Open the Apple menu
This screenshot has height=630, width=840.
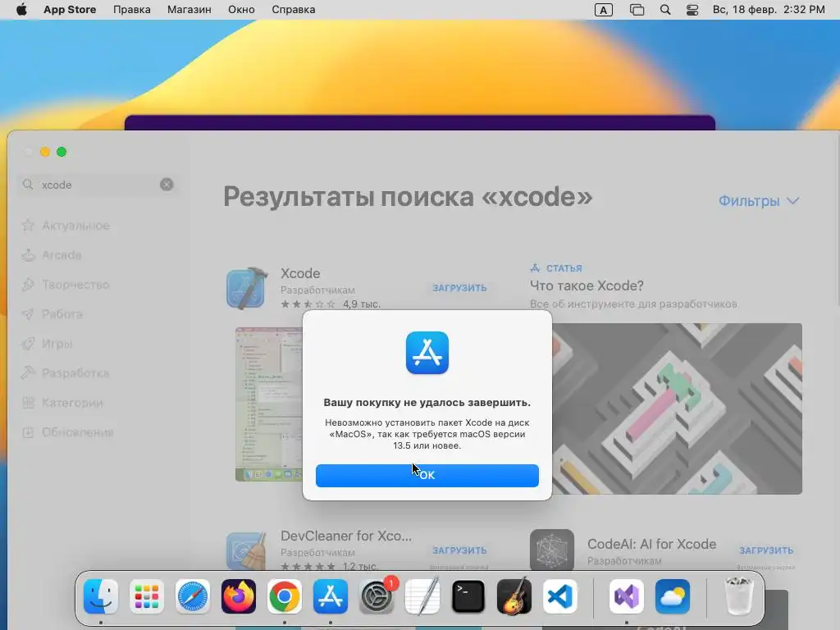[21, 10]
